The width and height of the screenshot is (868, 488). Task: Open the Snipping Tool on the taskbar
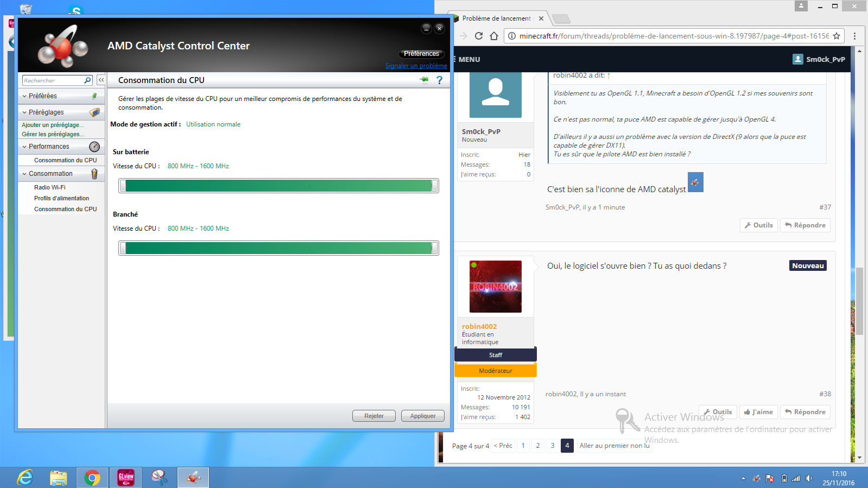tap(160, 478)
